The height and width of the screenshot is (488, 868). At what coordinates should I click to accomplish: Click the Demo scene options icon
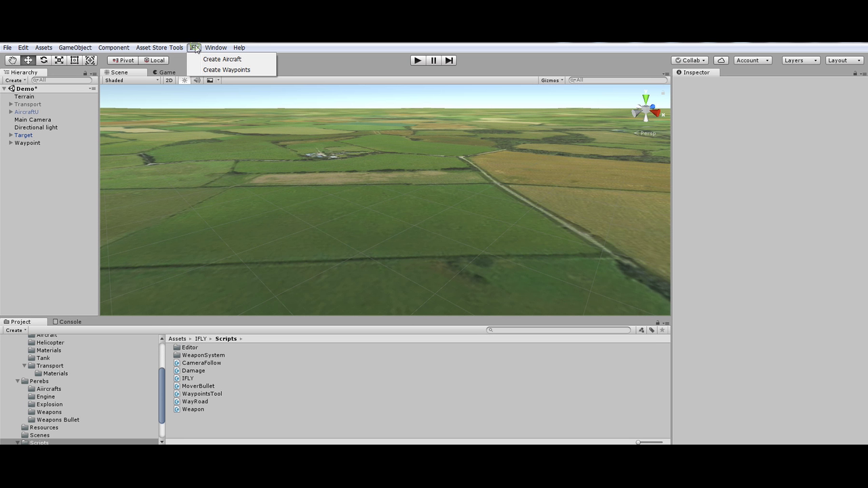point(92,89)
